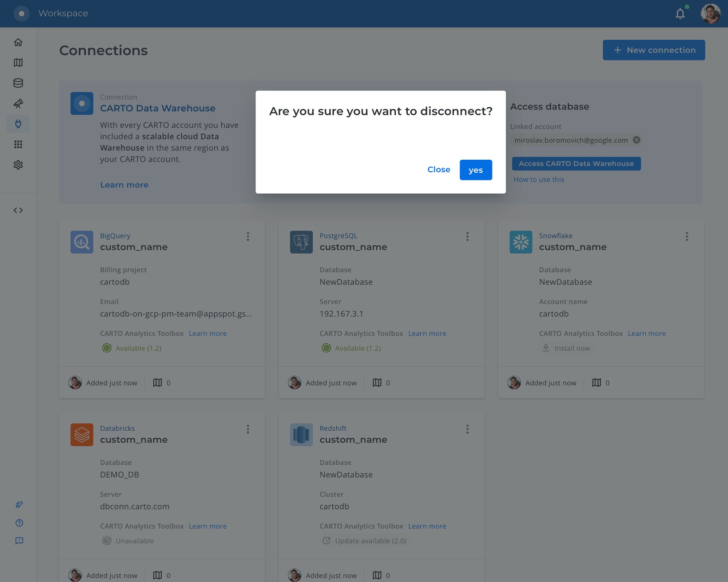Open the Data Observatory telescope icon
Image resolution: width=728 pixels, height=582 pixels.
click(x=18, y=104)
